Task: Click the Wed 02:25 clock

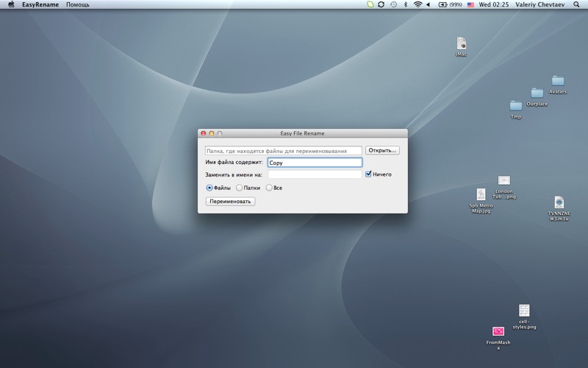Action: tap(493, 4)
